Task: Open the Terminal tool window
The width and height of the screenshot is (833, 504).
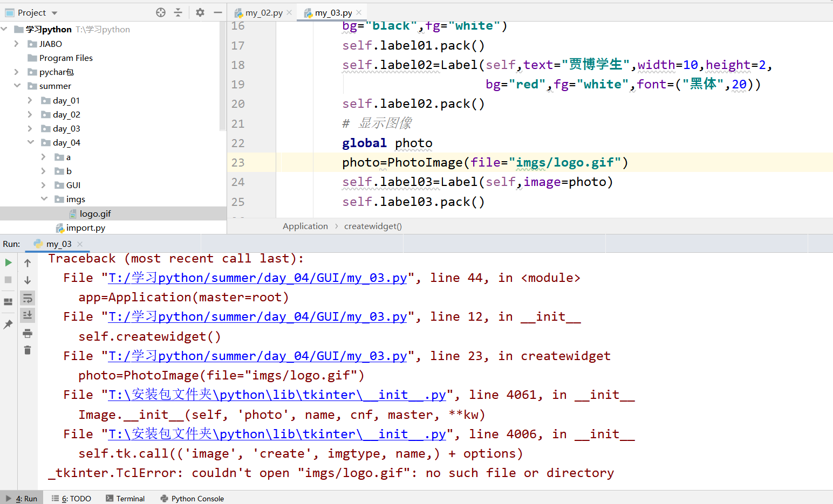Action: 125,499
